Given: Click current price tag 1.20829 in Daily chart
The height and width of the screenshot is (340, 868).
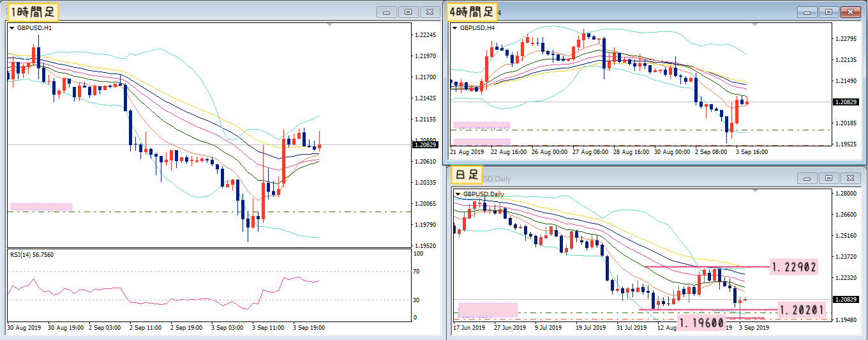Looking at the screenshot, I should (x=846, y=299).
